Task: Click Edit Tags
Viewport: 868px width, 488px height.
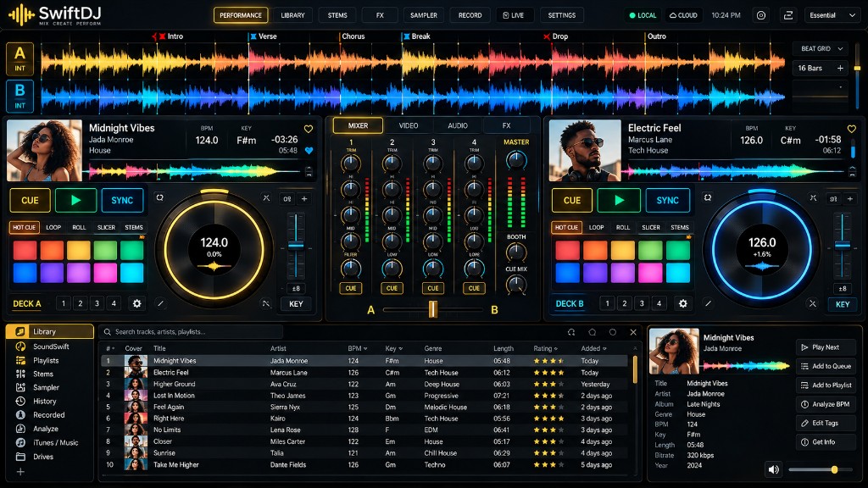Action: tap(826, 423)
